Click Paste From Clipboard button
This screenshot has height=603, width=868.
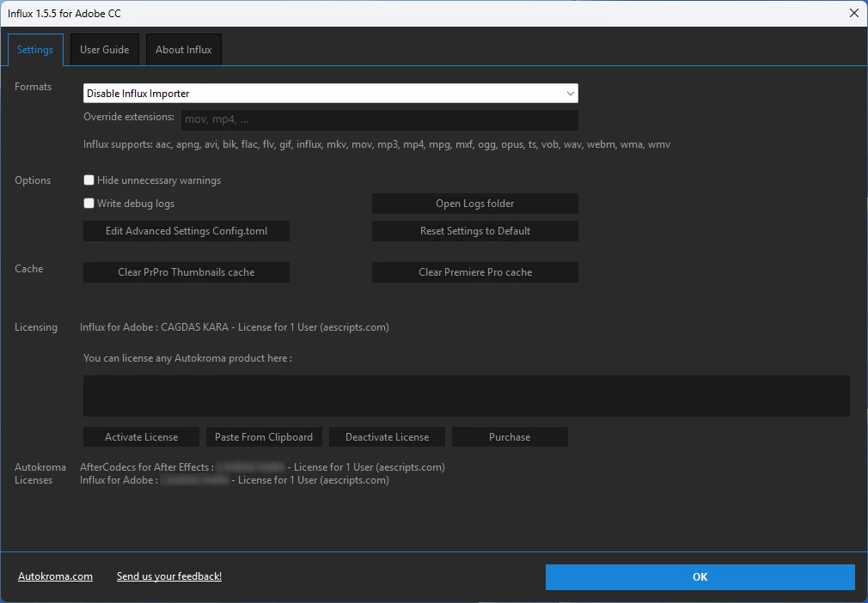coord(264,437)
